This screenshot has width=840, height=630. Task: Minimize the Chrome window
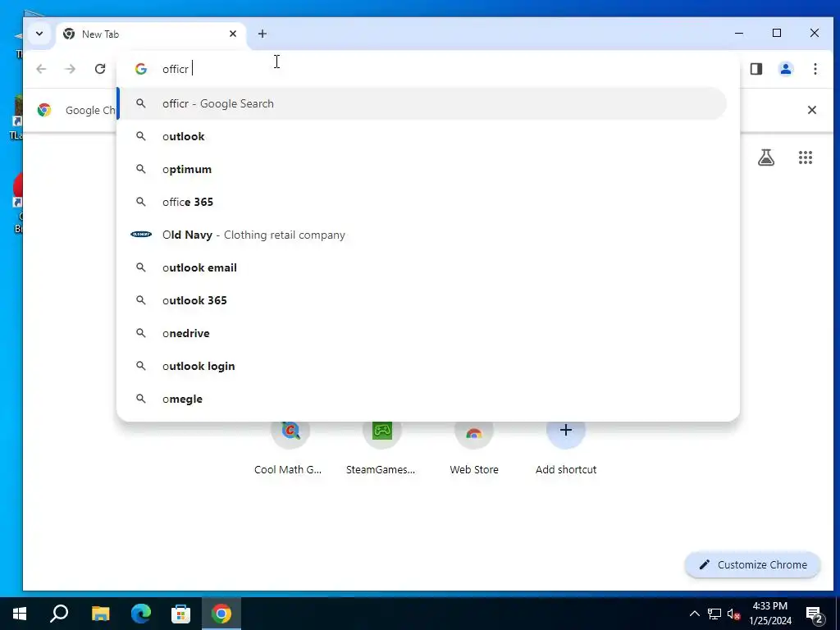pyautogui.click(x=739, y=33)
